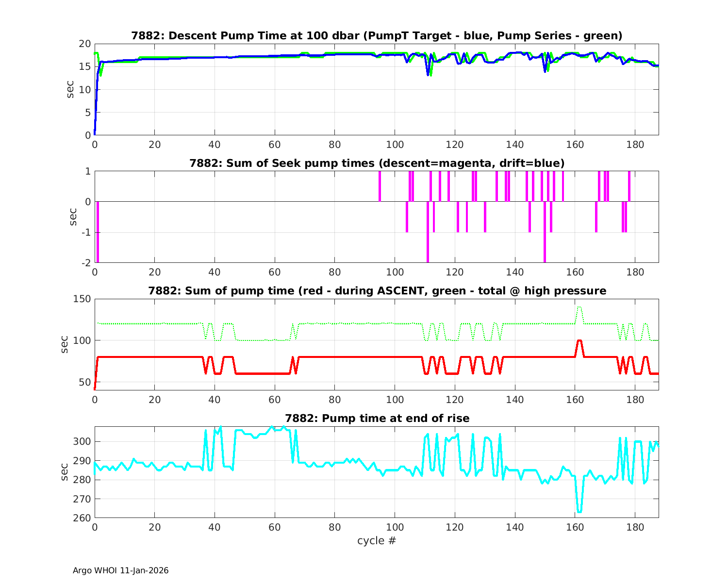This screenshot has width=728, height=582.
Task: Click the '260' y-axis tick on the bottom plot
Action: 83,518
